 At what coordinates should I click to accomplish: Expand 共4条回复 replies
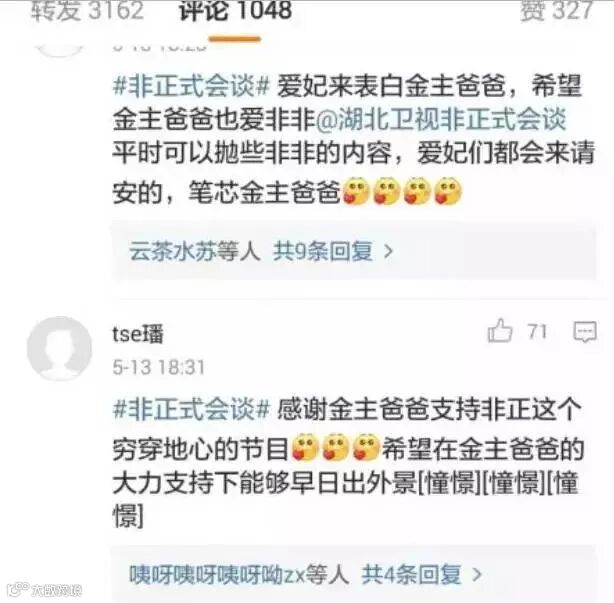411,574
